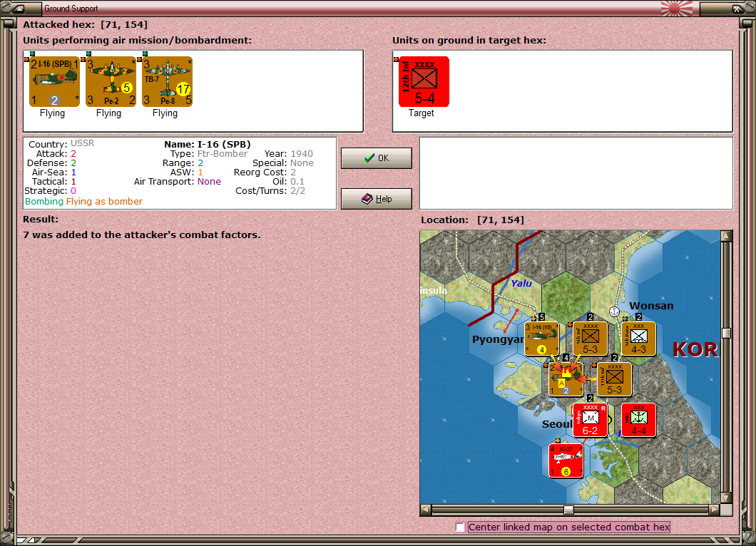Screen dimensions: 756x546
Task: Click the 'Flying' label under Pe-2
Action: [108, 113]
